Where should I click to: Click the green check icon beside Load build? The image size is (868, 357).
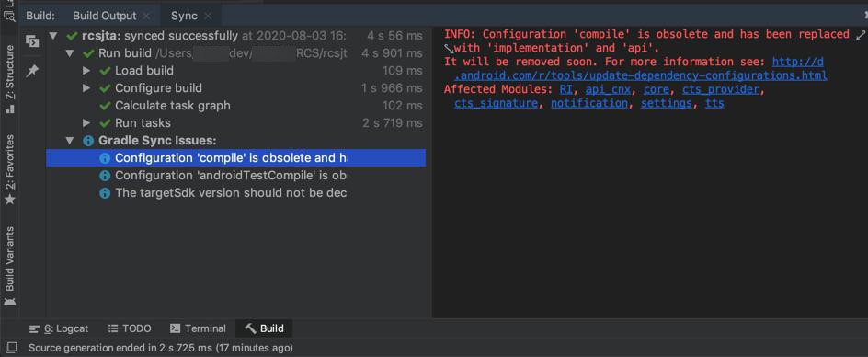[x=105, y=71]
